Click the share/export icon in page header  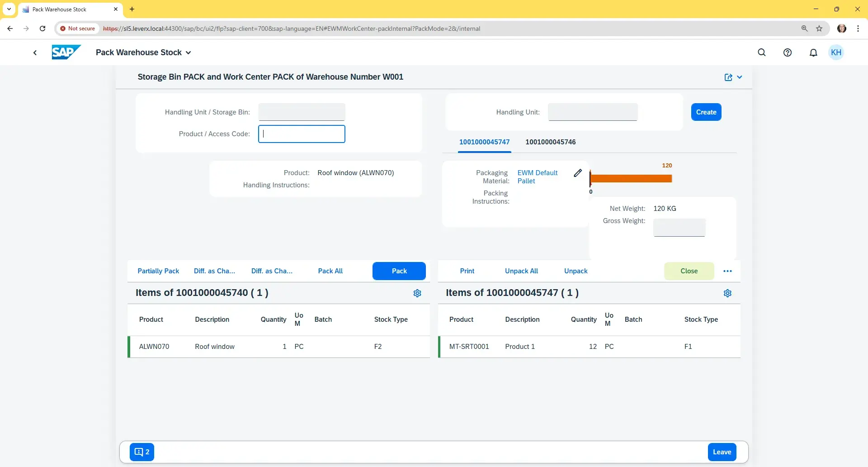(728, 77)
